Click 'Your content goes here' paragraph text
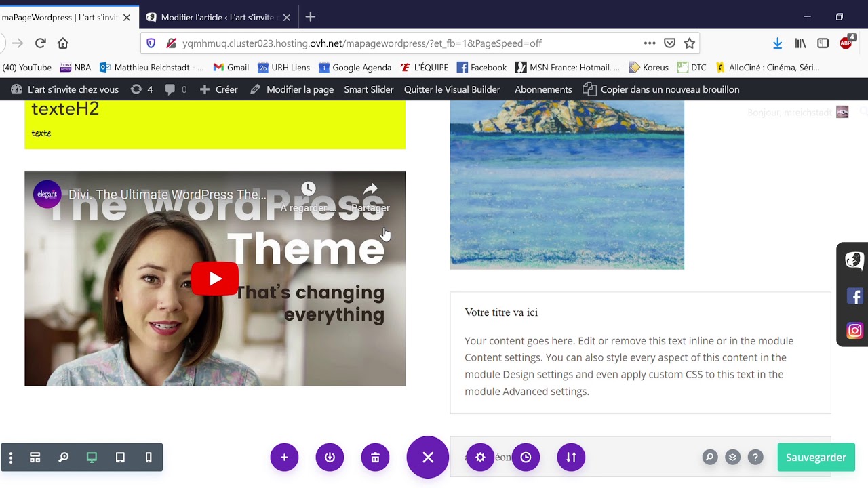 point(629,366)
